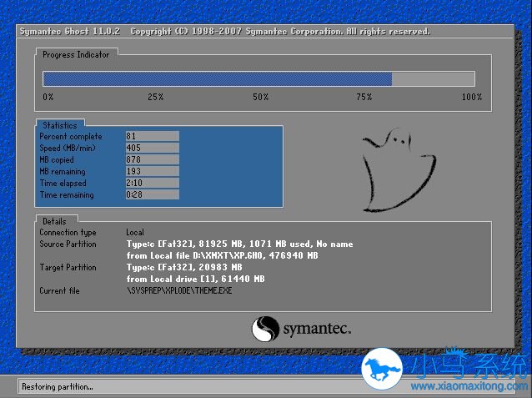Click the 50% progress scale mark
Viewport: 532px width, 398px height.
[260, 97]
